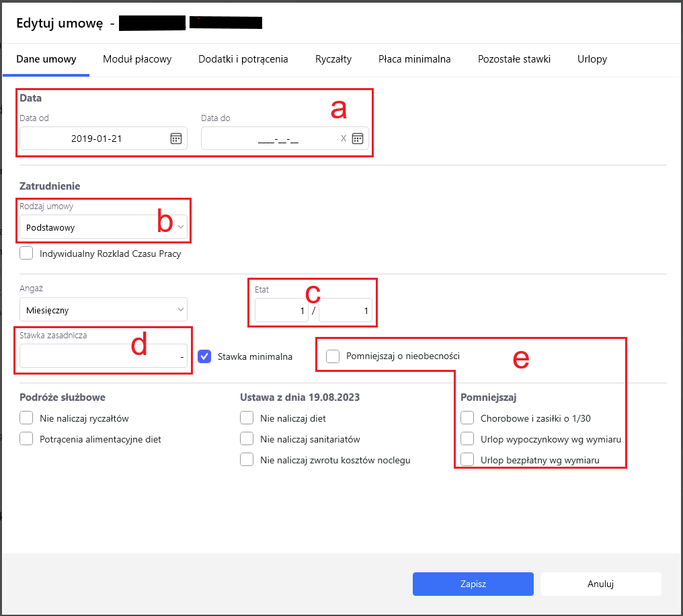Go to the Urlopy tab

pyautogui.click(x=592, y=59)
